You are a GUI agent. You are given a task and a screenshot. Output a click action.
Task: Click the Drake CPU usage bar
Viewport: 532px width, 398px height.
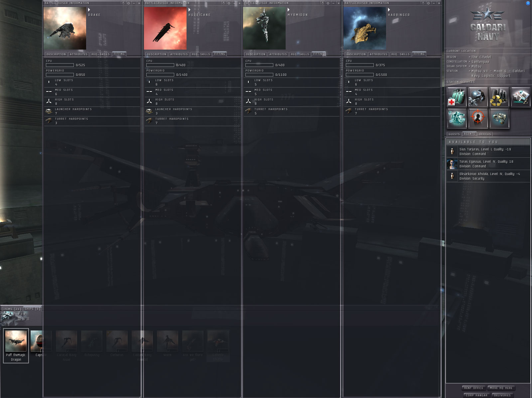point(60,65)
